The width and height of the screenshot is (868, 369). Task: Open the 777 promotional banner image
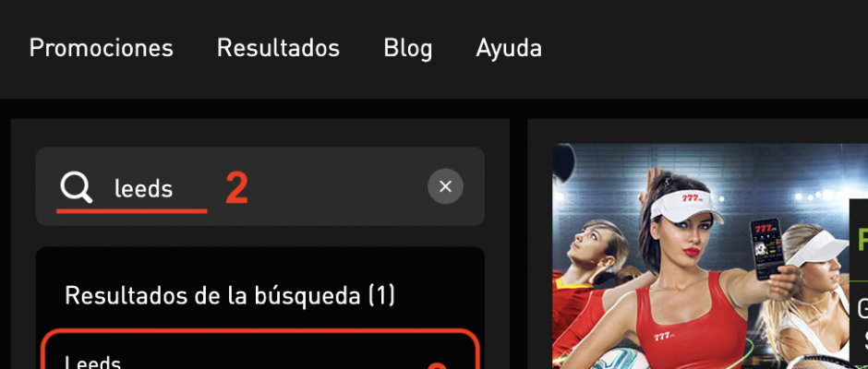710,256
